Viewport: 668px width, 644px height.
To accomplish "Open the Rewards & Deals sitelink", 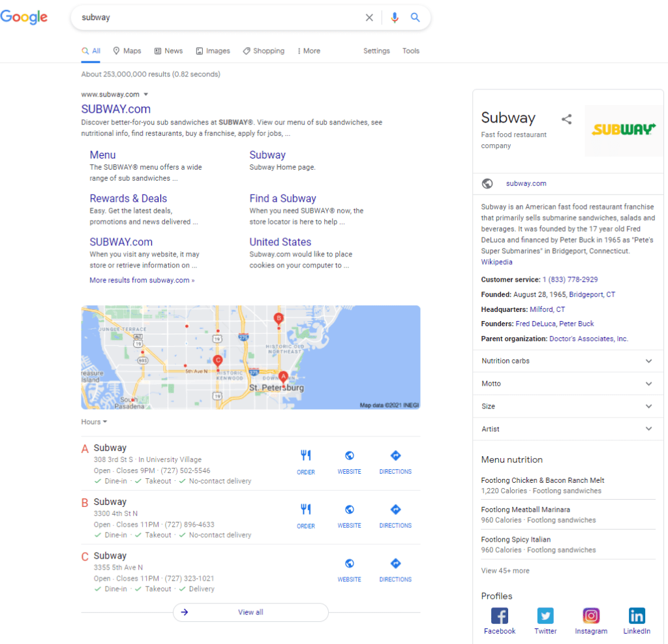I will (x=128, y=198).
